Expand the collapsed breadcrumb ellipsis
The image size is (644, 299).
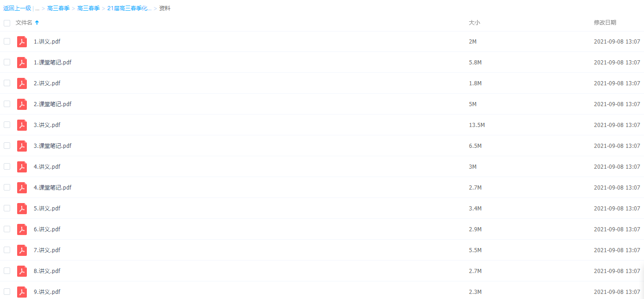click(x=37, y=8)
